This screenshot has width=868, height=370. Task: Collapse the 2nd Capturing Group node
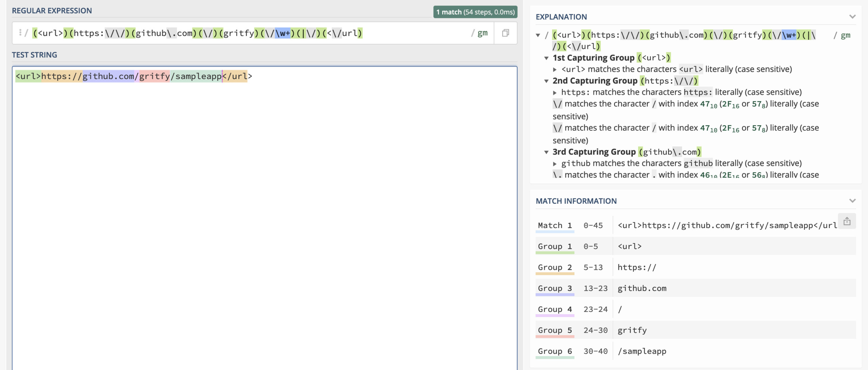pyautogui.click(x=547, y=81)
